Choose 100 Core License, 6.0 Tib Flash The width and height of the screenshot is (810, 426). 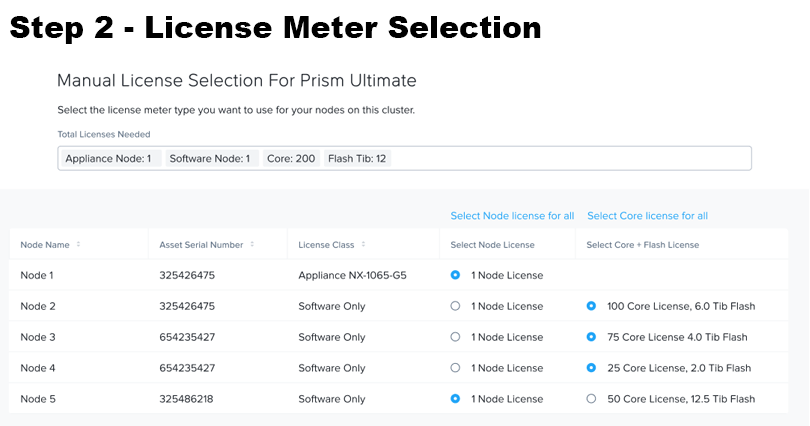[x=591, y=306]
